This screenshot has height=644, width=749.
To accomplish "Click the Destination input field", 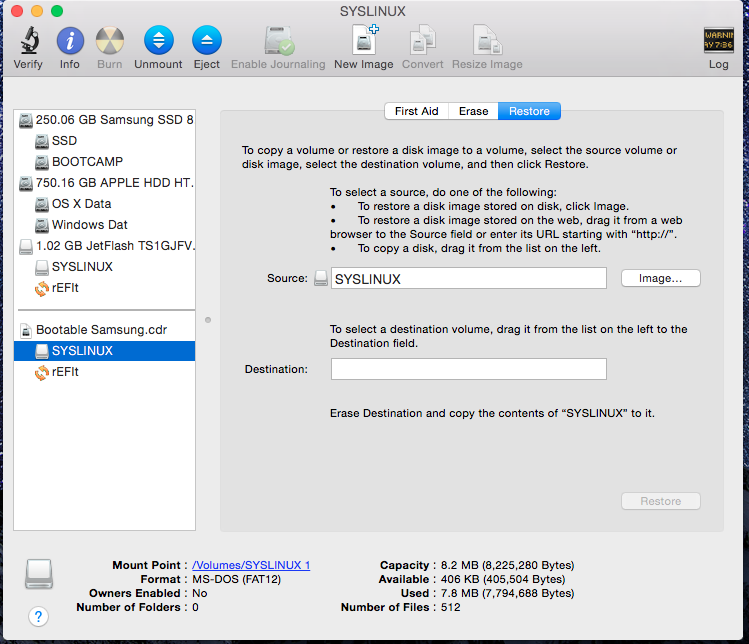I will pos(469,369).
